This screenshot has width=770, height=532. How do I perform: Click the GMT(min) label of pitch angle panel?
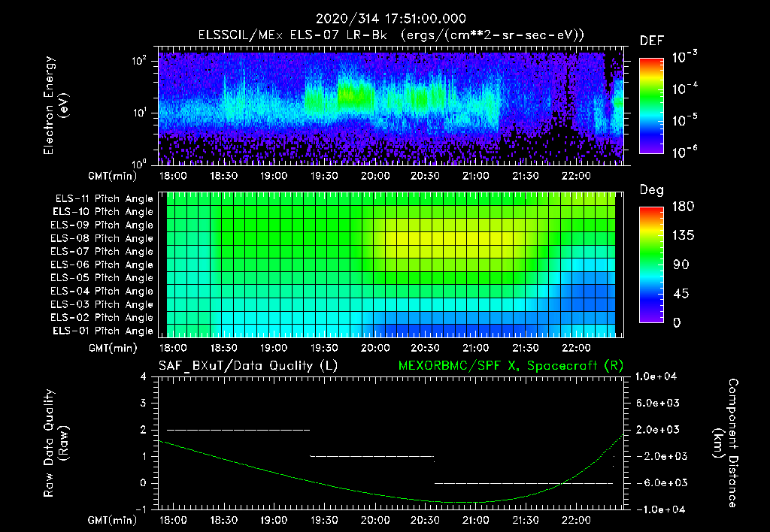113,348
